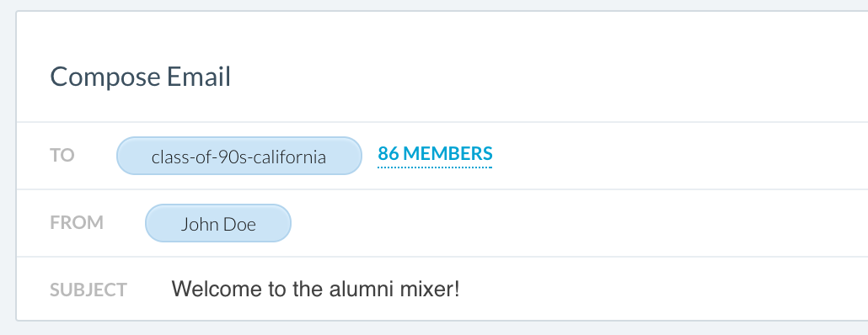Click empty space in the FROM row beside John Doe
The image size is (868, 335).
pos(576,223)
